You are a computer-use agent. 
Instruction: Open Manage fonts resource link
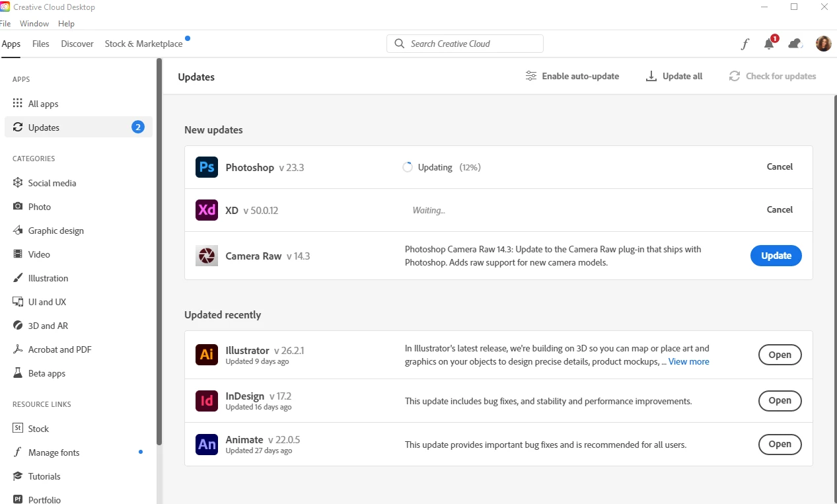point(79,452)
